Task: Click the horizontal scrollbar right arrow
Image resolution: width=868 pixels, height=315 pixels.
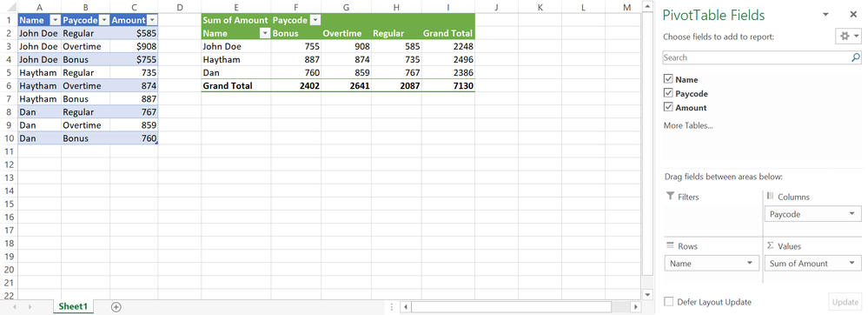Action: (635, 306)
